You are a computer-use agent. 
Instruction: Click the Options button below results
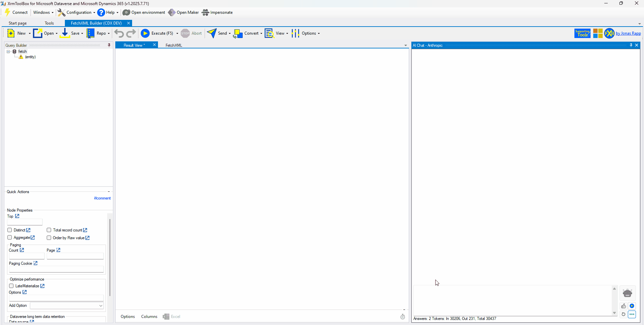(128, 317)
